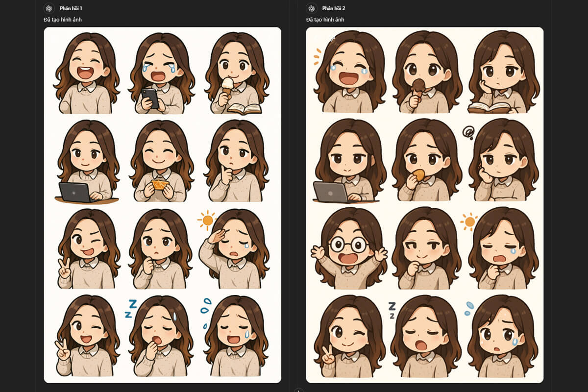Select the round-glasses sticker in Response 2

[348, 250]
